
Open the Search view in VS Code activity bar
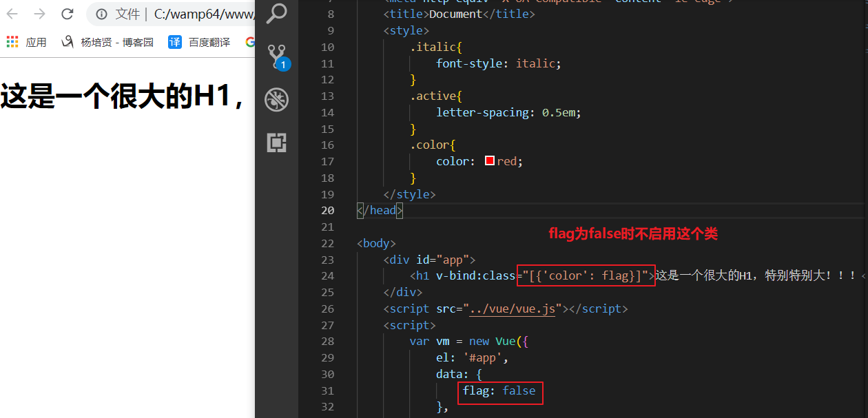point(276,14)
